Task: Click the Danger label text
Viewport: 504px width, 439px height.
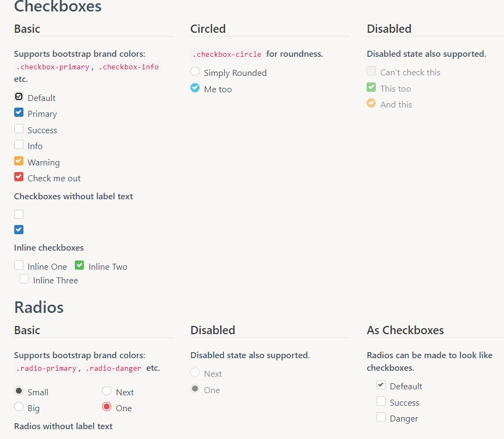Action: tap(404, 419)
